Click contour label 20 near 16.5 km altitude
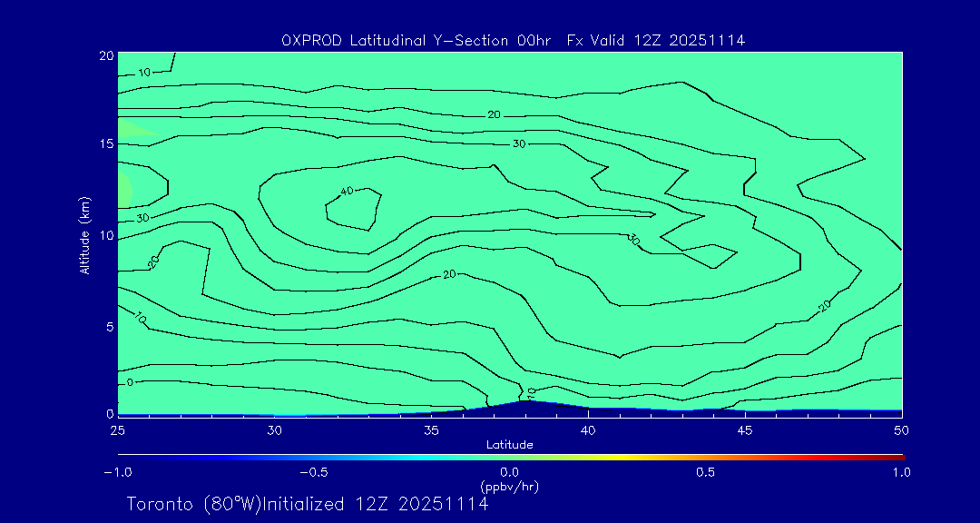The height and width of the screenshot is (523, 980). coord(495,115)
